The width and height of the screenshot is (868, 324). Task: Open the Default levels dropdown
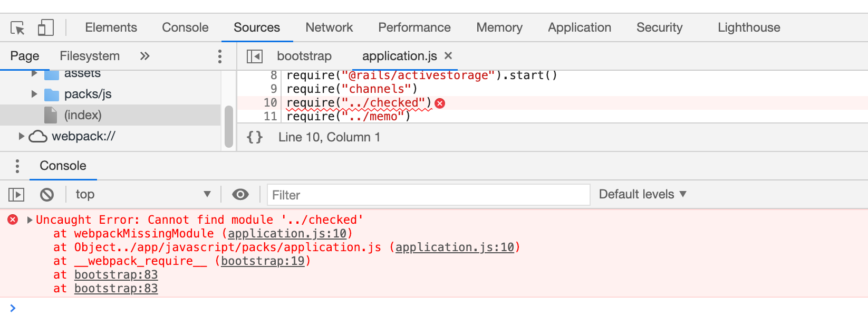coord(642,194)
